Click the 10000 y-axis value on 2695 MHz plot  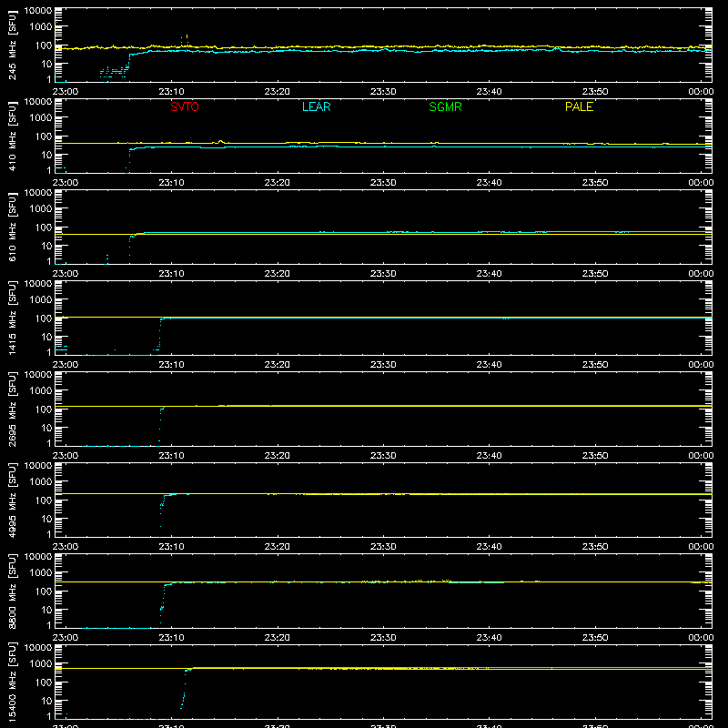tap(38, 375)
